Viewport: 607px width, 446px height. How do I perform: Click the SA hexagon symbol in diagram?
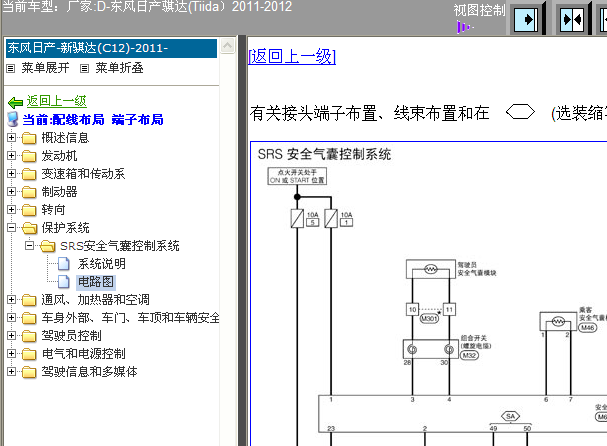(510, 417)
